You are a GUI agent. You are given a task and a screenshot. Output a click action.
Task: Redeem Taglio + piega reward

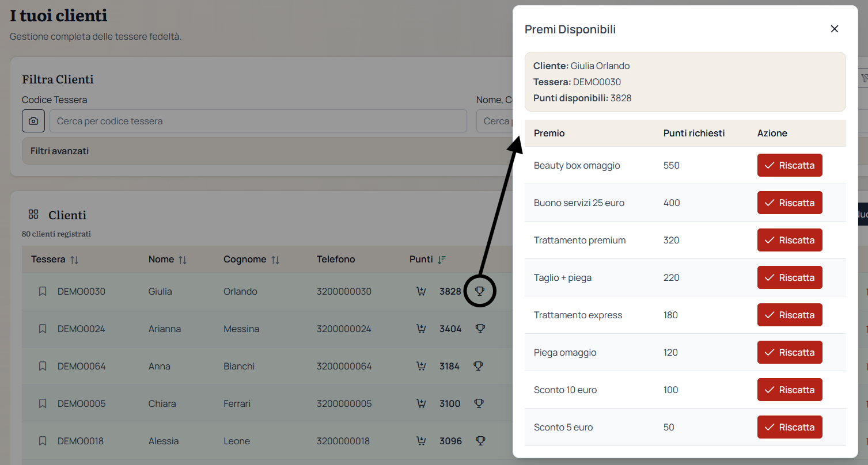point(790,277)
